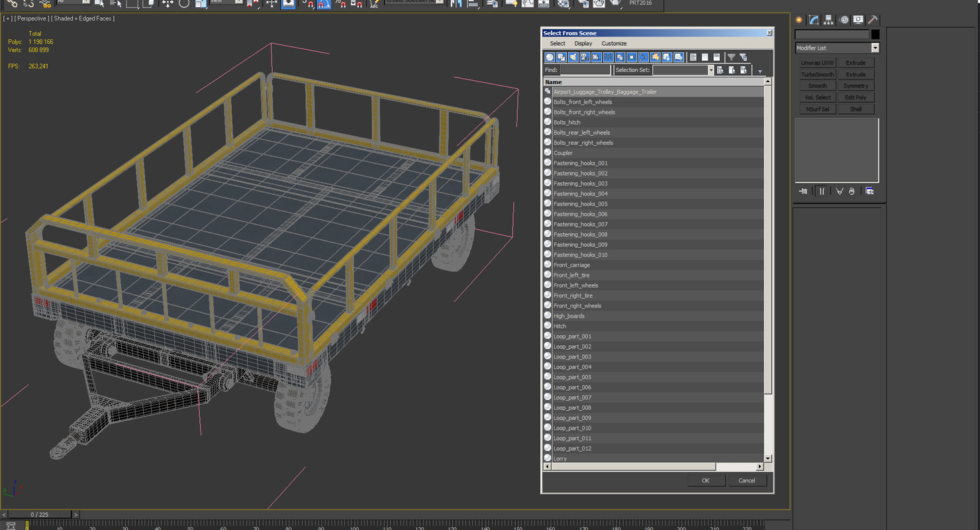Switch to the Utilities hammer tab
Viewport: 980px width, 530px height.
(873, 20)
